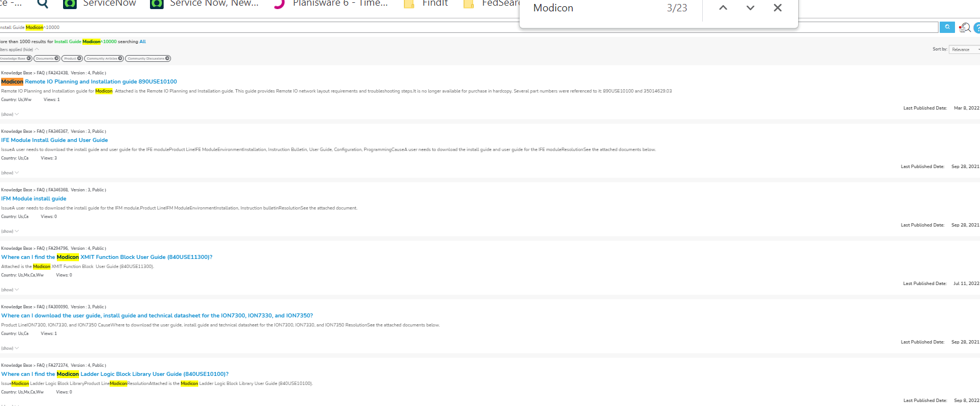This screenshot has height=406, width=980.
Task: Remove the Knowledge Base filter chip
Action: (29, 58)
